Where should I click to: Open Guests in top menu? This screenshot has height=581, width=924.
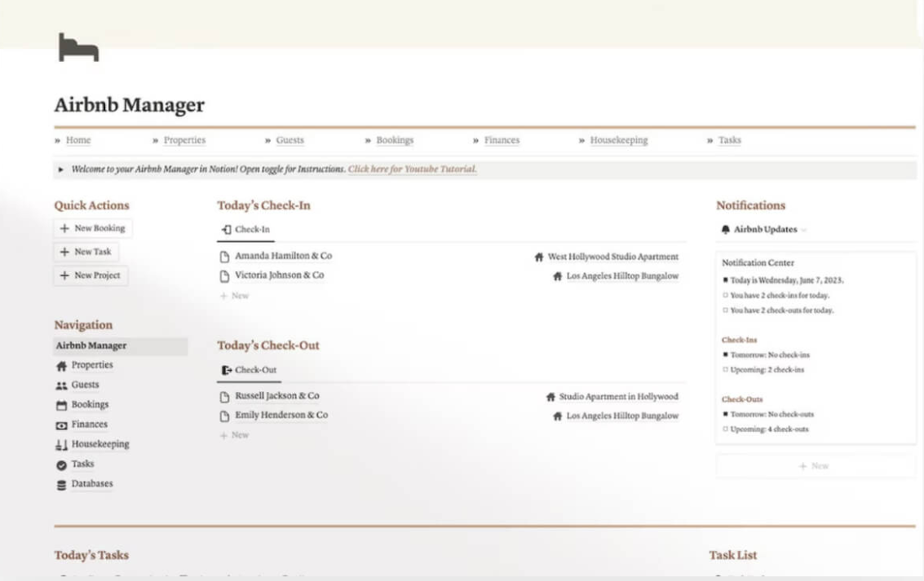(x=290, y=140)
